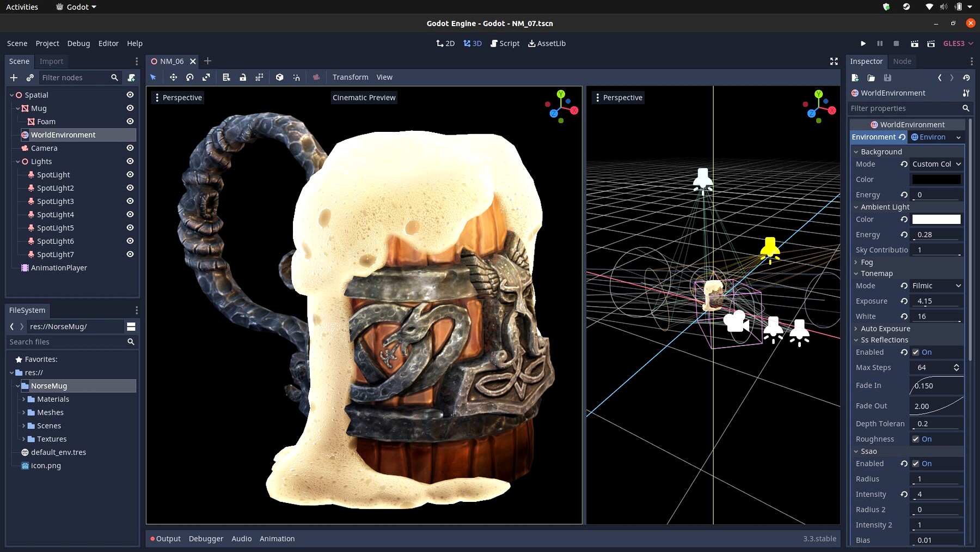Toggle the FileSystem split mode icon
The height and width of the screenshot is (552, 980).
[131, 326]
